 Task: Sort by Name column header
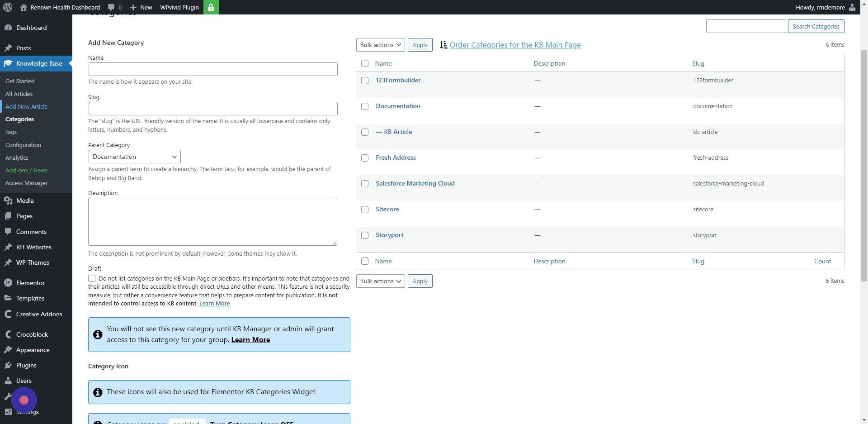[383, 63]
